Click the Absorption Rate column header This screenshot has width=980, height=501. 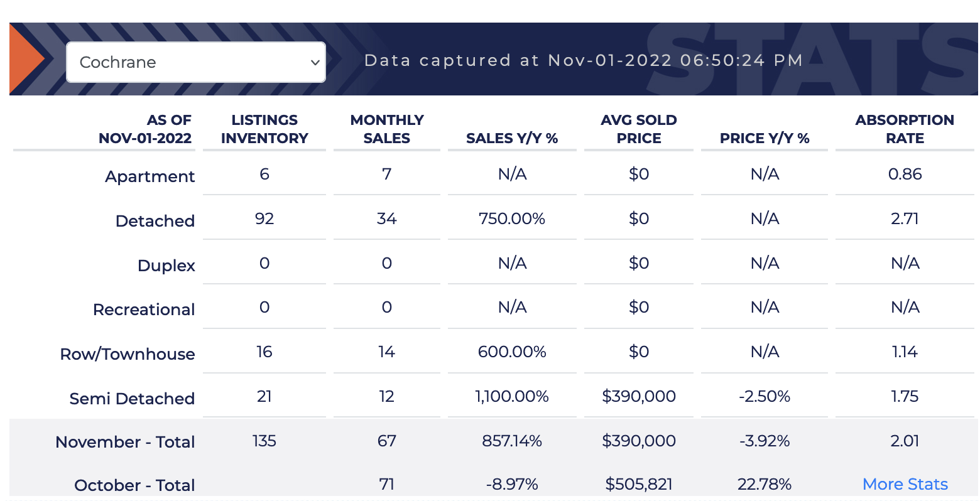click(905, 129)
